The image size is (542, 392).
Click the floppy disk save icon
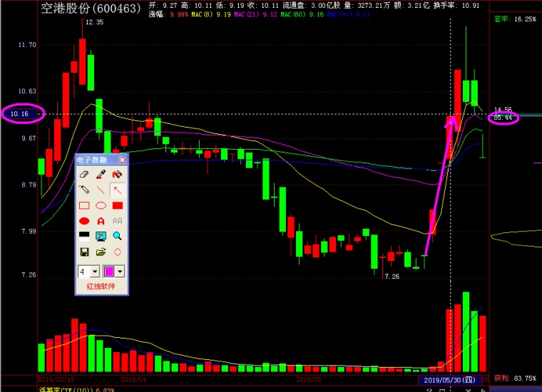pos(84,252)
